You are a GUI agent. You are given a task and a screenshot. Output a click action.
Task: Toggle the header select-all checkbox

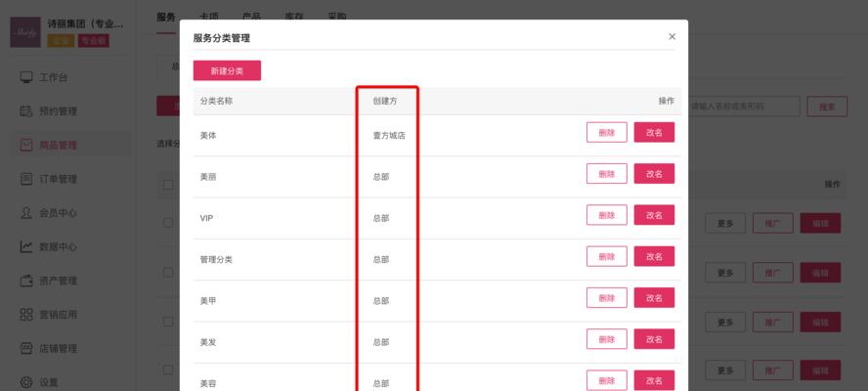[168, 185]
